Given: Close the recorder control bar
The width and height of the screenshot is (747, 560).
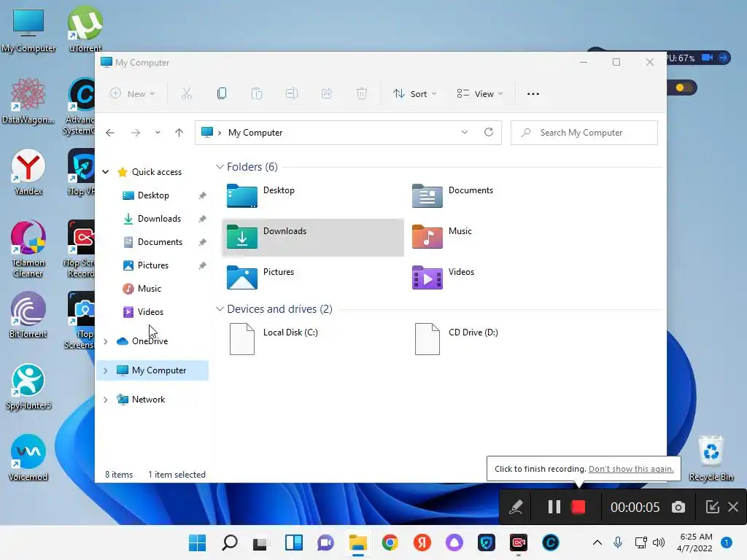Looking at the screenshot, I should click(x=733, y=507).
